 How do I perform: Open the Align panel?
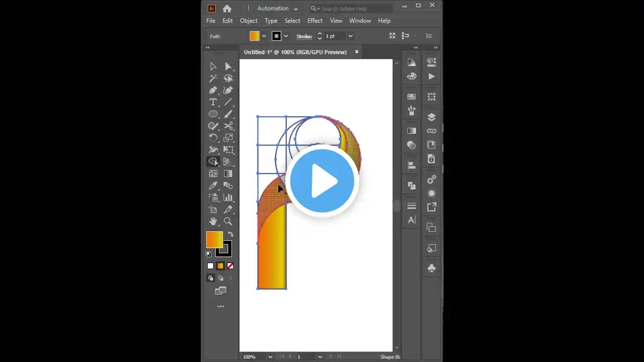[412, 165]
